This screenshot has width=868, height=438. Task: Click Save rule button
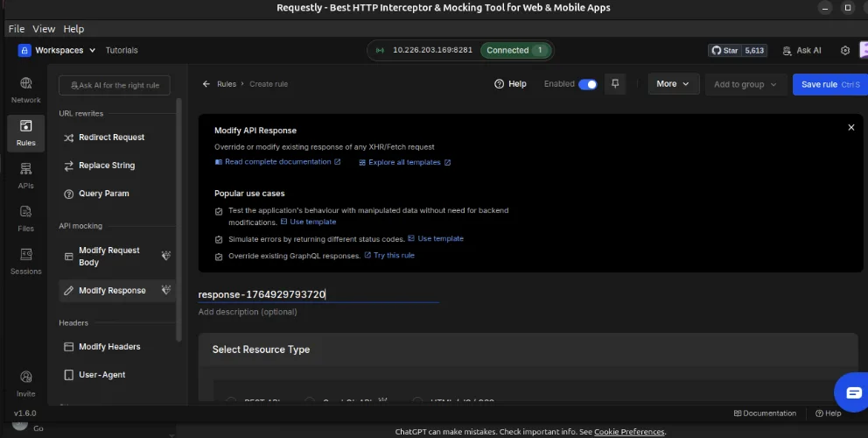tap(830, 84)
